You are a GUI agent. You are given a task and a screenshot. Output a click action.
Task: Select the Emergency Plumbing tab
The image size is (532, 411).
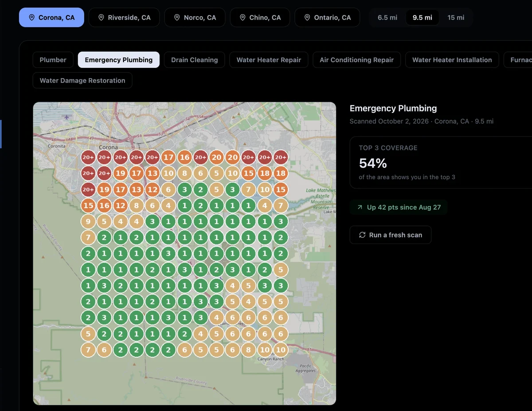tap(119, 60)
